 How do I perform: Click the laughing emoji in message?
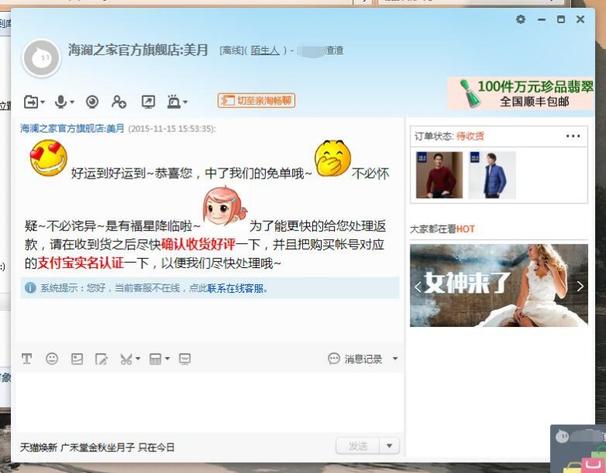tap(333, 158)
